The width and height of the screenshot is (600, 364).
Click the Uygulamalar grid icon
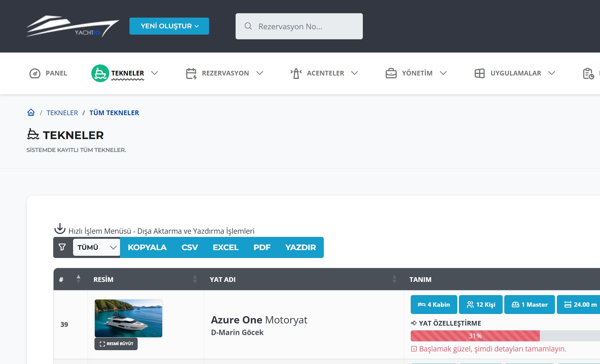(480, 73)
